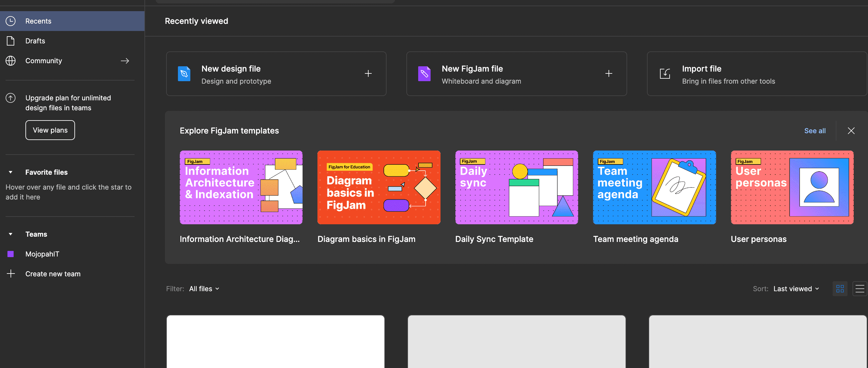868x368 pixels.
Task: Click the Recents clock icon
Action: (11, 21)
